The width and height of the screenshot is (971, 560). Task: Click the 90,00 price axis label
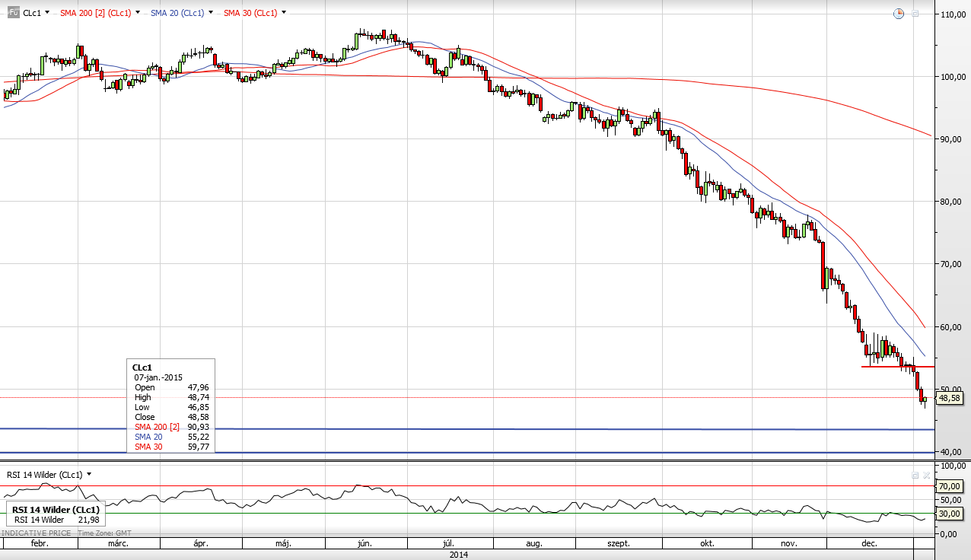(x=952, y=139)
